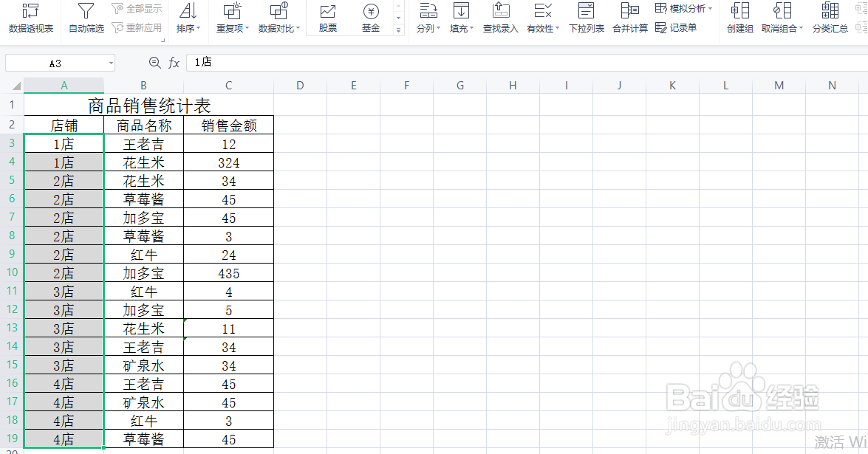Click the 红牛 cell in row 9
Screen dimensions: 868x454
[144, 255]
